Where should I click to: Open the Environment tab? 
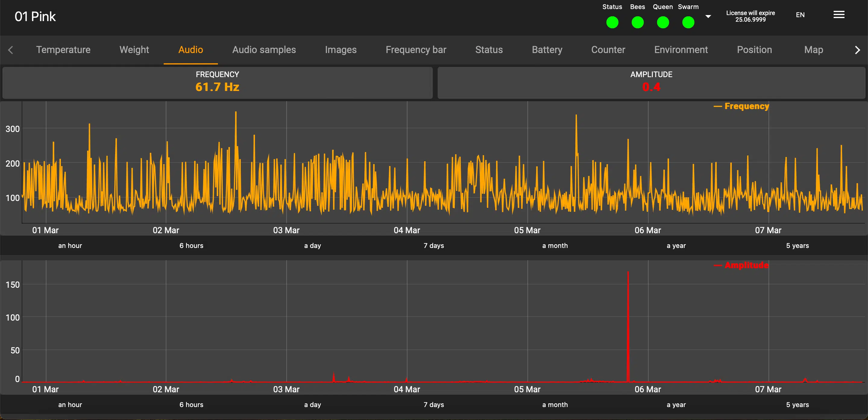tap(681, 50)
